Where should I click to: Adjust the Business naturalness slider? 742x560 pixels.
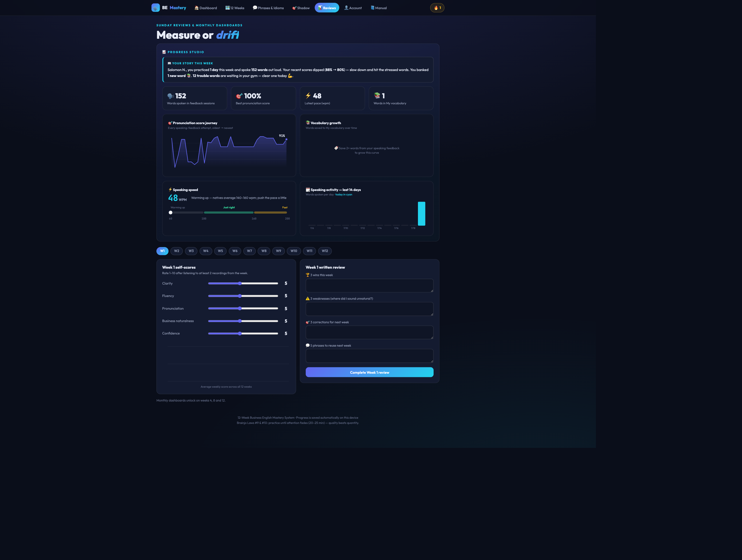(x=243, y=321)
